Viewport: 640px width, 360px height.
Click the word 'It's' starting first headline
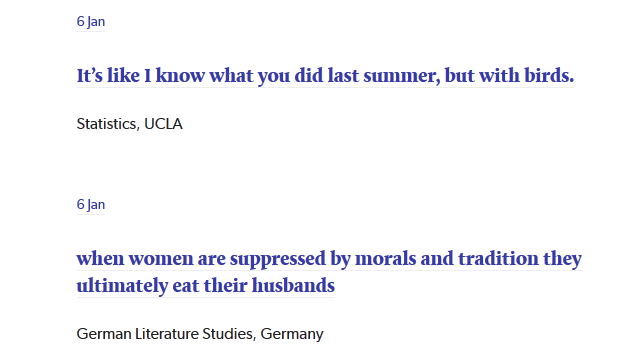(89, 76)
